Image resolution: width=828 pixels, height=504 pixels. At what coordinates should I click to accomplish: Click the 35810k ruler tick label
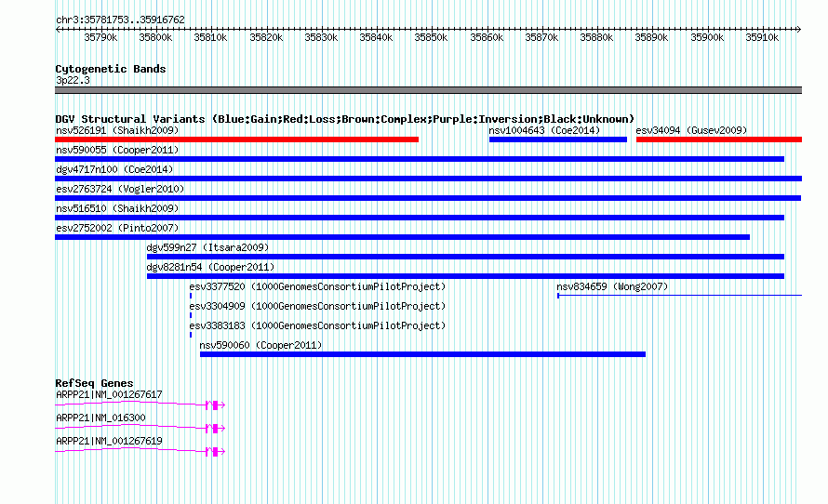click(x=210, y=37)
